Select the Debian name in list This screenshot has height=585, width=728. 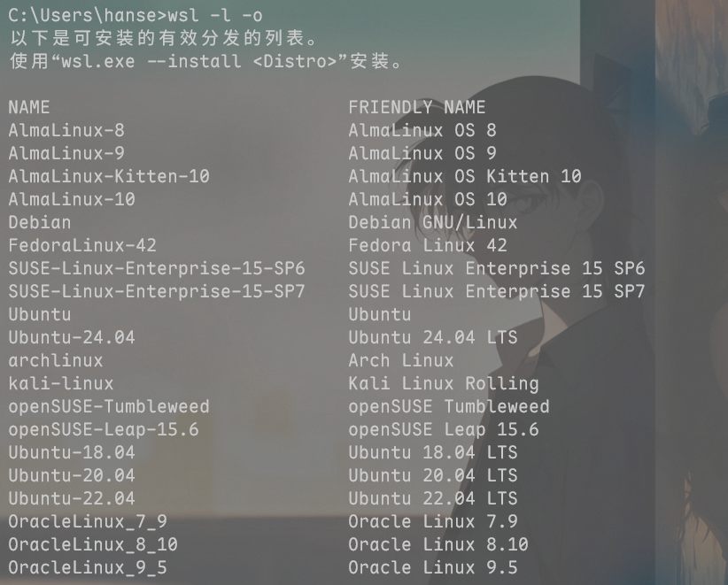(x=40, y=222)
